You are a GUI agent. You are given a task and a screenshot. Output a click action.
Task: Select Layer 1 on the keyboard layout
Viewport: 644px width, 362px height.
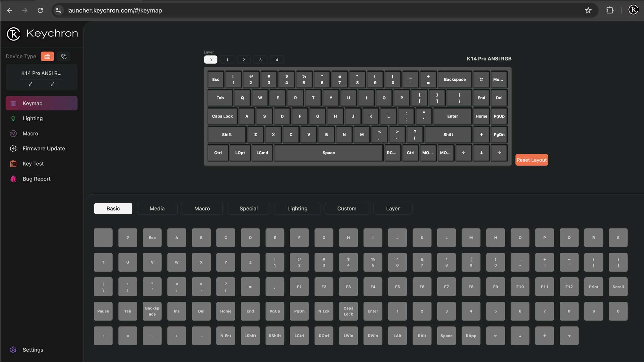coord(227,59)
